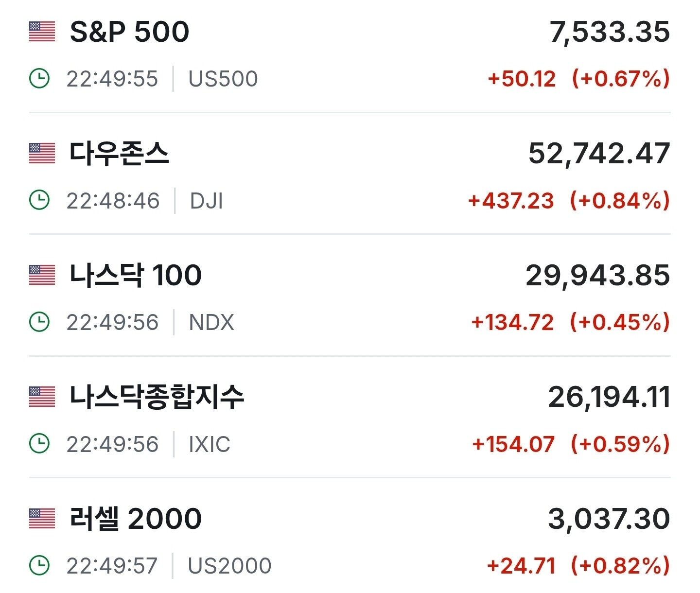Select the 나스닥 100 index title
Image resolution: width=700 pixels, height=593 pixels.
point(136,275)
